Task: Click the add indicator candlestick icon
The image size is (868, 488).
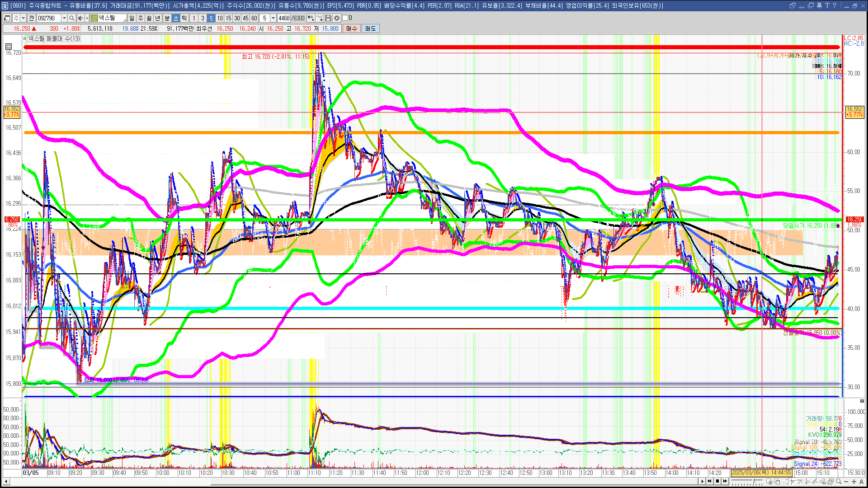Action: (x=311, y=18)
